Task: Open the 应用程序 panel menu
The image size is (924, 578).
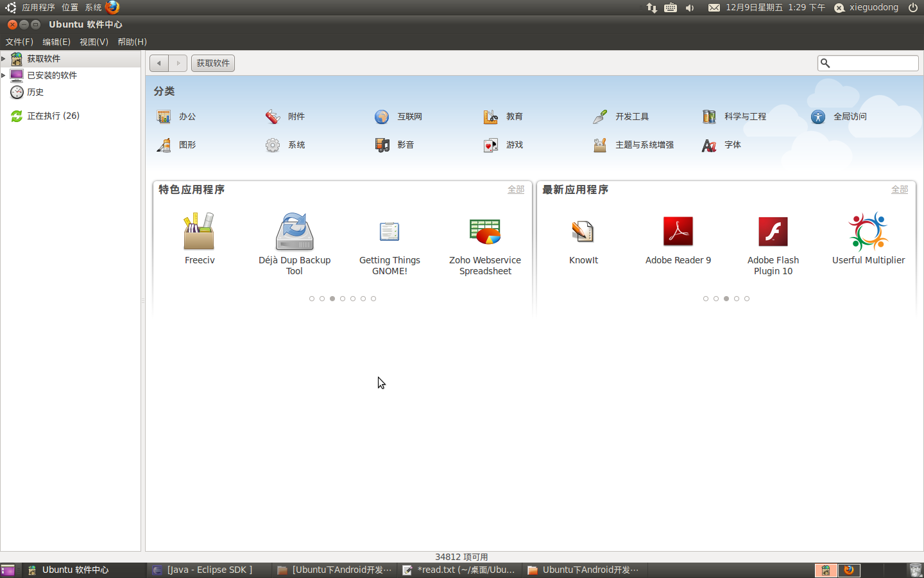Action: coord(38,8)
